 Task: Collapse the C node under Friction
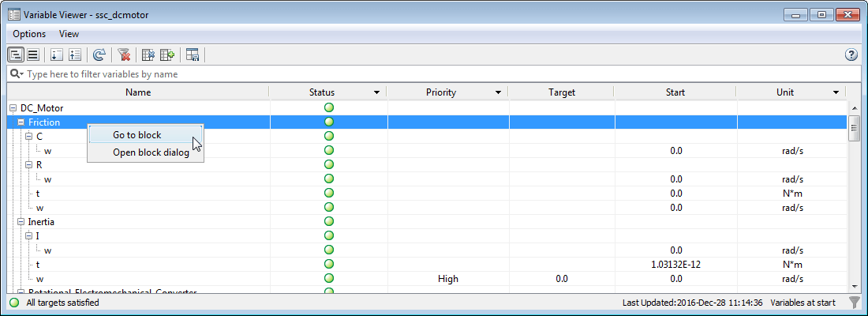(x=28, y=137)
